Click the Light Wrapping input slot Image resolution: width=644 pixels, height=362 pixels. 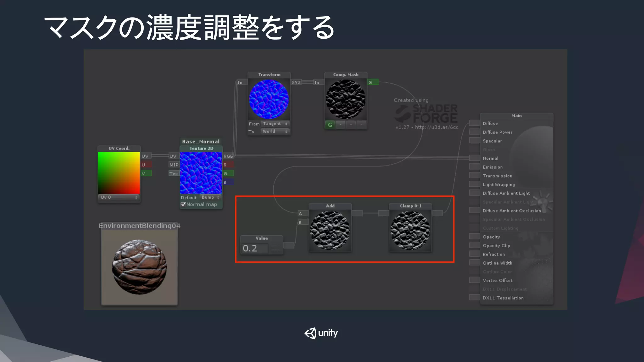[x=475, y=184]
